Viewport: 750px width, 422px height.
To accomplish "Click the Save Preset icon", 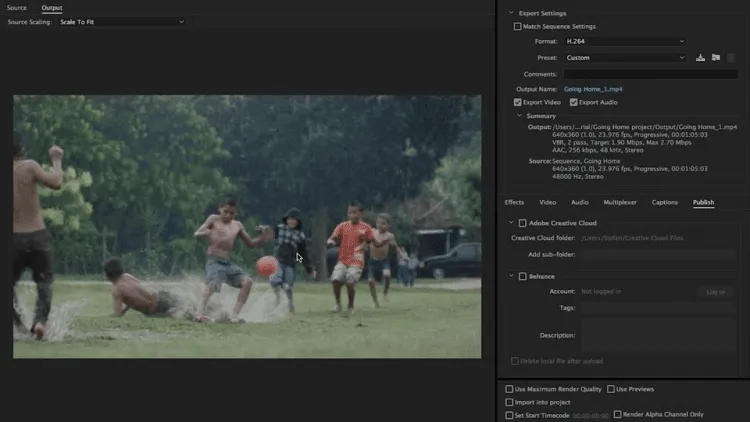I will (701, 58).
